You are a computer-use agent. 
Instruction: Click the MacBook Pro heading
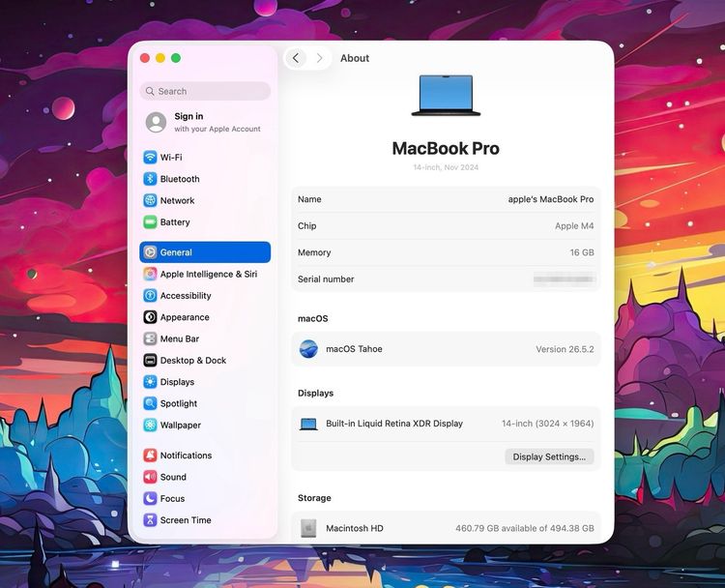[446, 149]
